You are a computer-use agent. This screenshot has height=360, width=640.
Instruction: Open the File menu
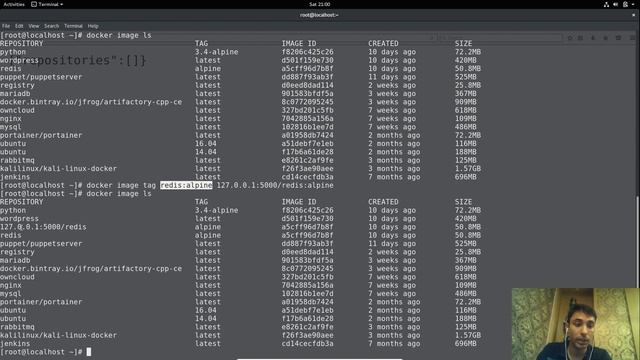click(x=6, y=26)
